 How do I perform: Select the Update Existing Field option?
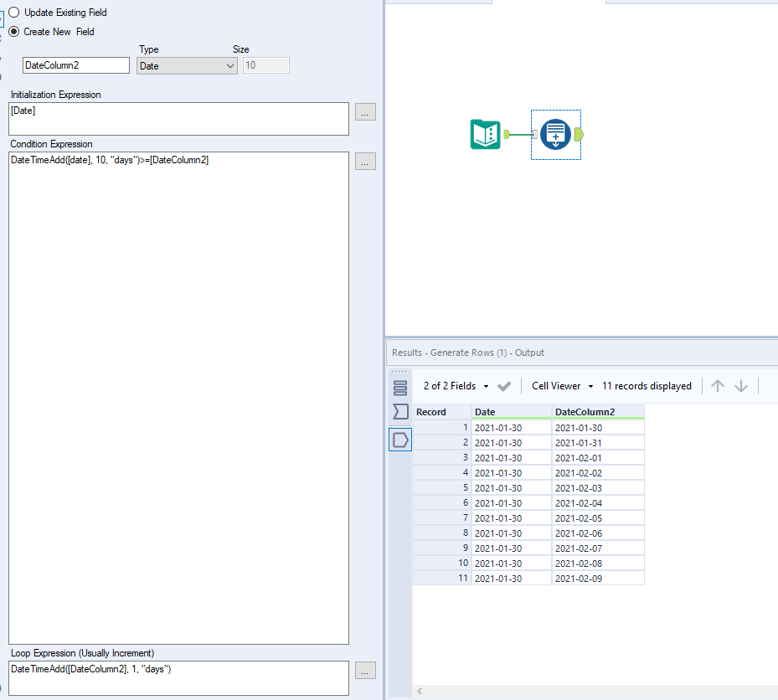pos(58,13)
